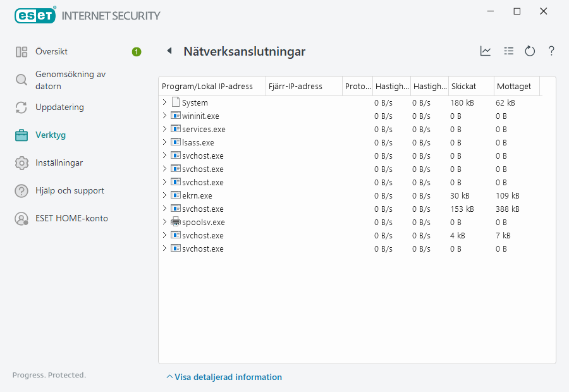The width and height of the screenshot is (569, 392).
Task: Go back using the left arrow button
Action: tap(169, 51)
